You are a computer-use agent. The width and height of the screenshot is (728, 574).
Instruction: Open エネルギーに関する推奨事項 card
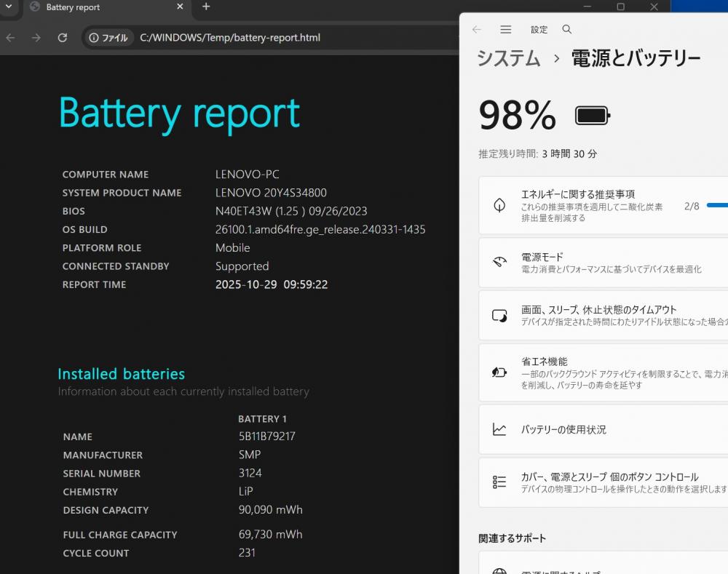pyautogui.click(x=603, y=205)
